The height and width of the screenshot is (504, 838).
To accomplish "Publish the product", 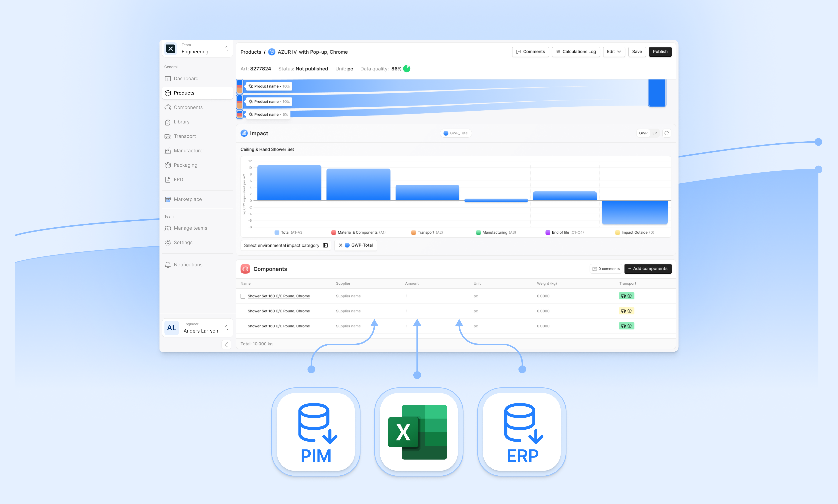I will (660, 52).
